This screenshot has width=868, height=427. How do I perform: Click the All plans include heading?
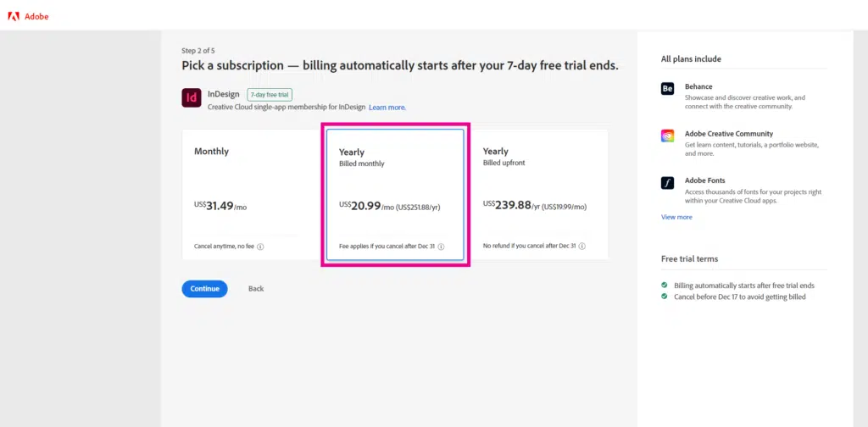[x=691, y=59]
